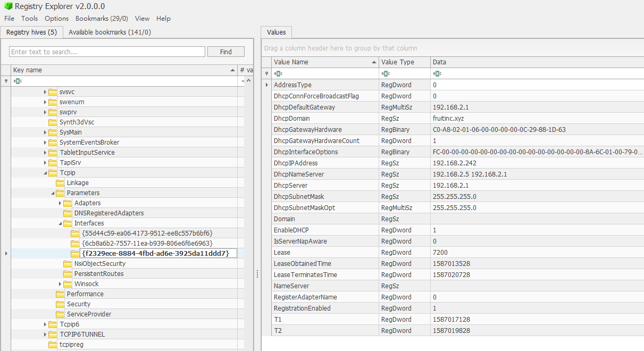Collapse the Parameters tree node
Viewport: 644px width, 351px height.
[x=53, y=193]
